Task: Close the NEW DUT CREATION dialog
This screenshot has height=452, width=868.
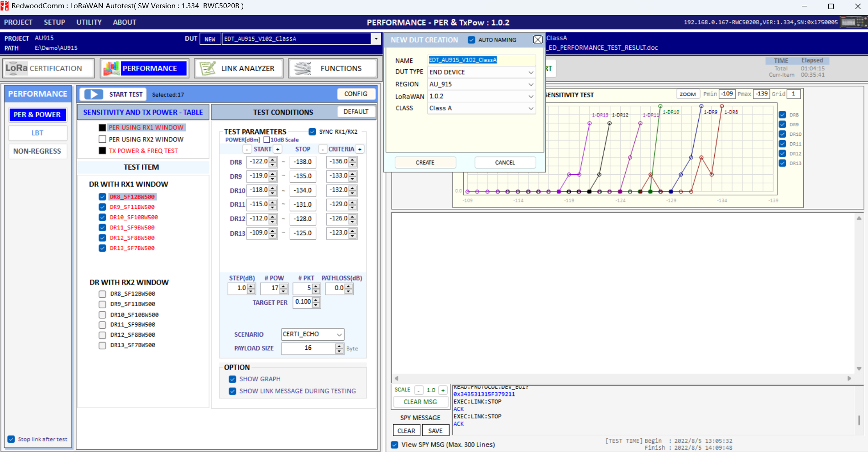Action: (538, 40)
